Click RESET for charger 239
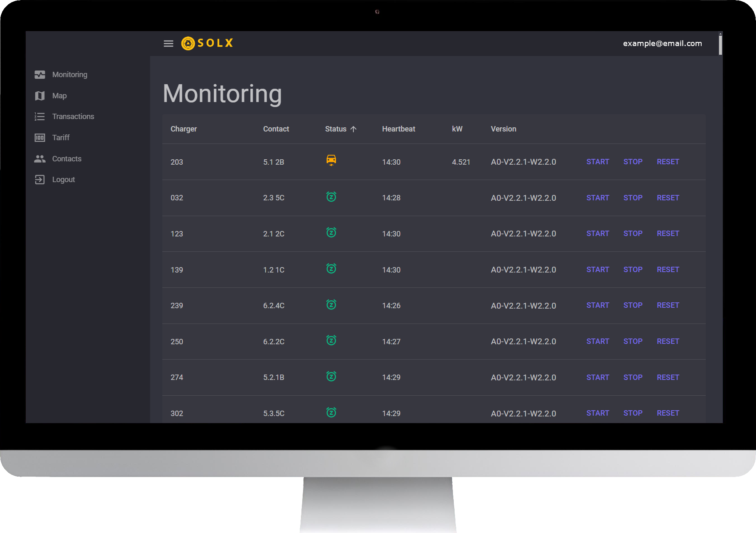This screenshot has width=756, height=533. [x=668, y=305]
